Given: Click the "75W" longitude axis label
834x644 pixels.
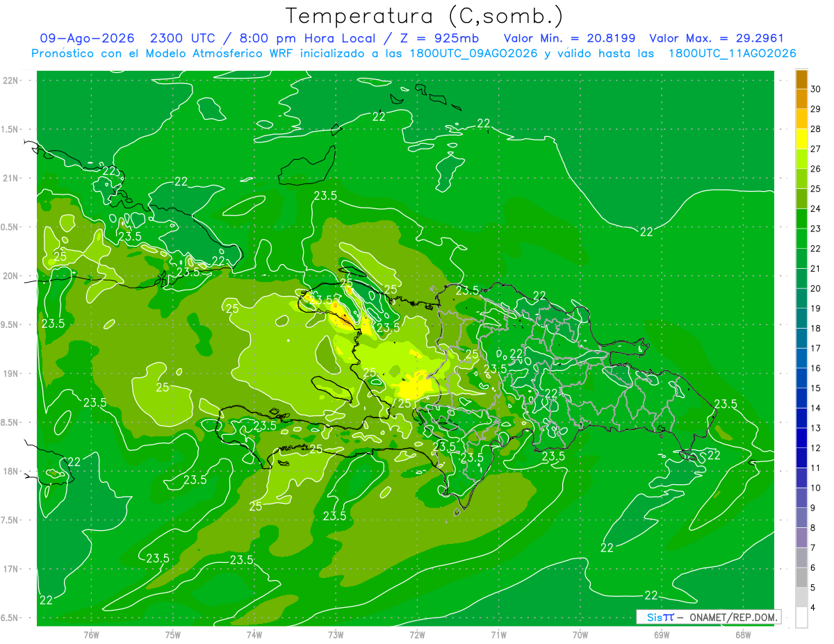Looking at the screenshot, I should point(173,634).
